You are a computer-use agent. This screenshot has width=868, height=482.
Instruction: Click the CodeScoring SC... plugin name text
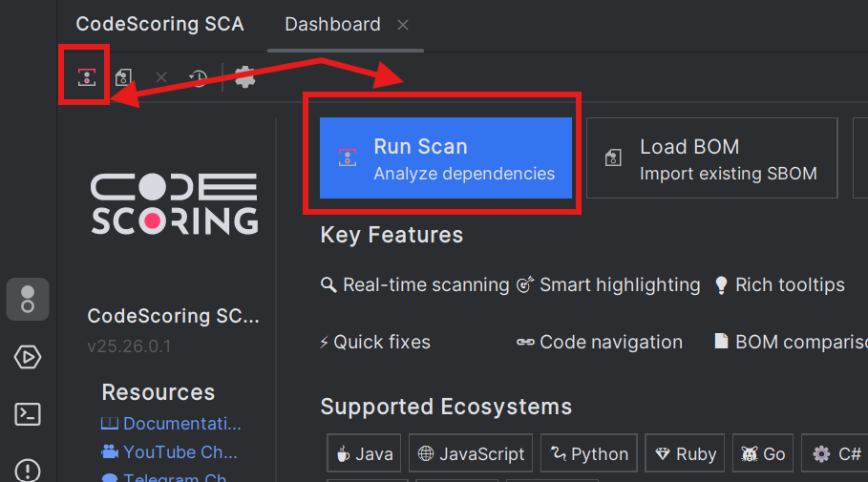coord(173,316)
